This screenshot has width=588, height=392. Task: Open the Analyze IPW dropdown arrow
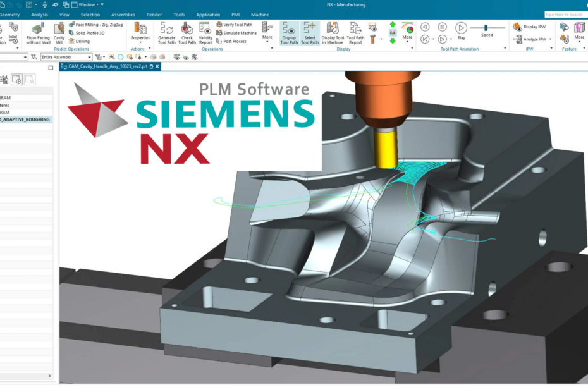551,39
